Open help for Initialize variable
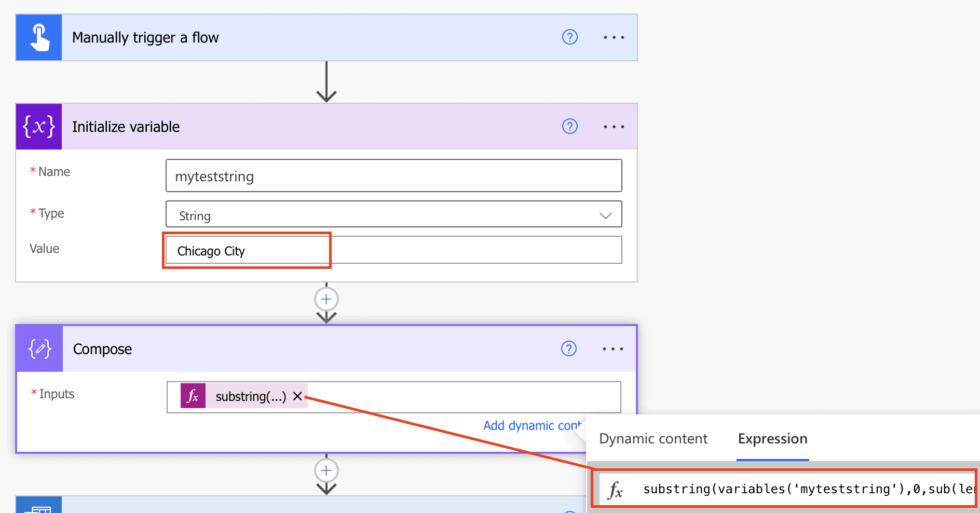This screenshot has width=980, height=513. click(569, 126)
